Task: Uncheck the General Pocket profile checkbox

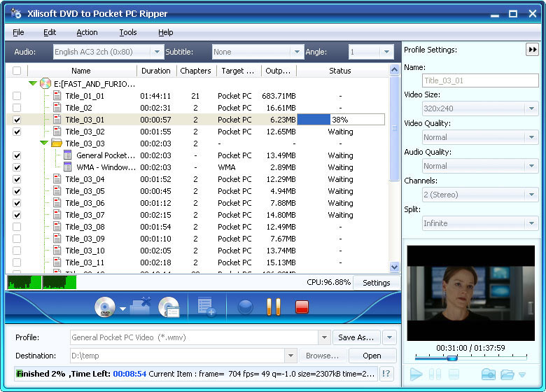Action: pyautogui.click(x=17, y=155)
